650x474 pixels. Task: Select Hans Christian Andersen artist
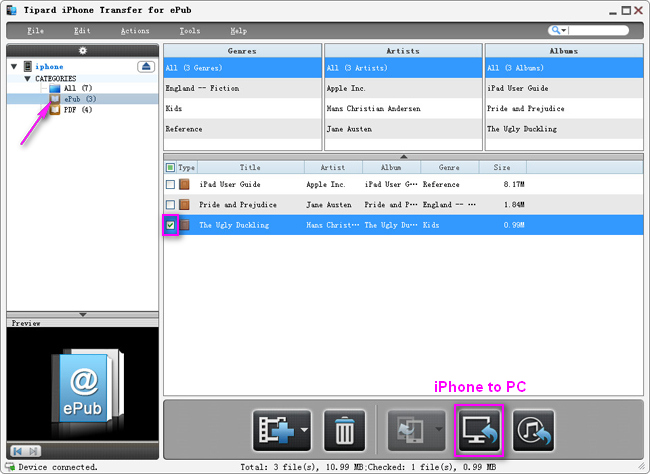(x=403, y=108)
